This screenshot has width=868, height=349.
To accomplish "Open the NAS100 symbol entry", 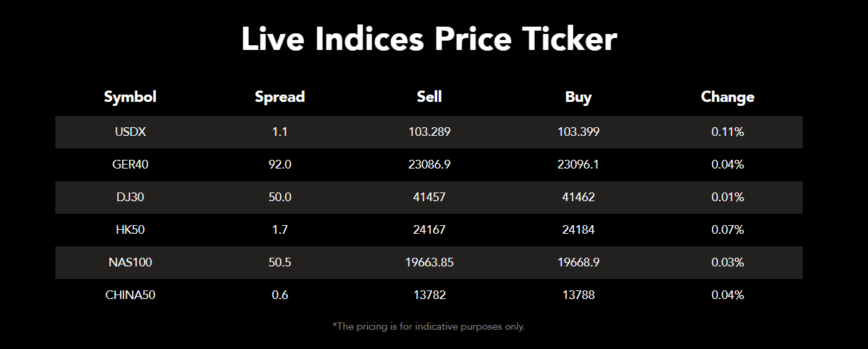I will (x=130, y=262).
